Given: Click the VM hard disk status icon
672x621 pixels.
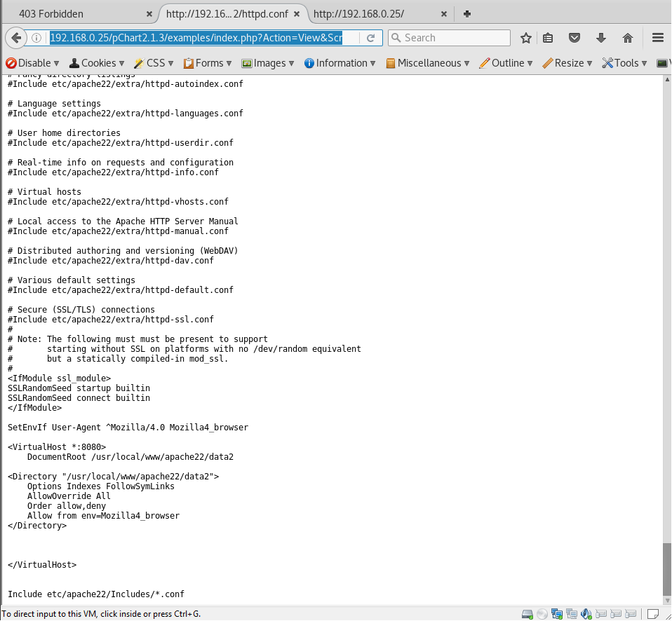Looking at the screenshot, I should 527,615.
